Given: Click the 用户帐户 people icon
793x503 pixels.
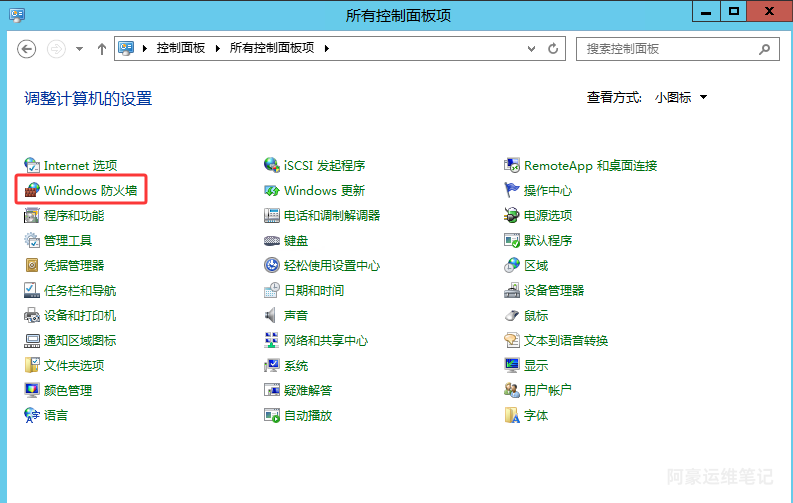Looking at the screenshot, I should click(512, 390).
